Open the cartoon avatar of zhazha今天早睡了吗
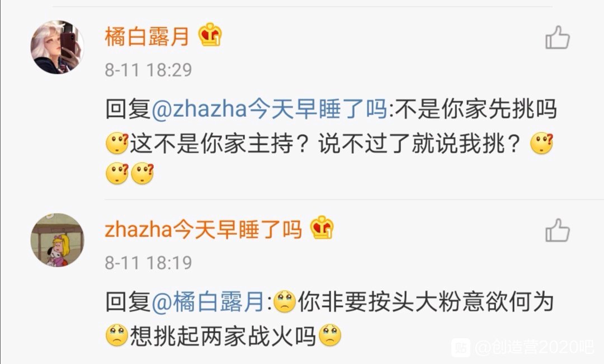 tap(58, 240)
